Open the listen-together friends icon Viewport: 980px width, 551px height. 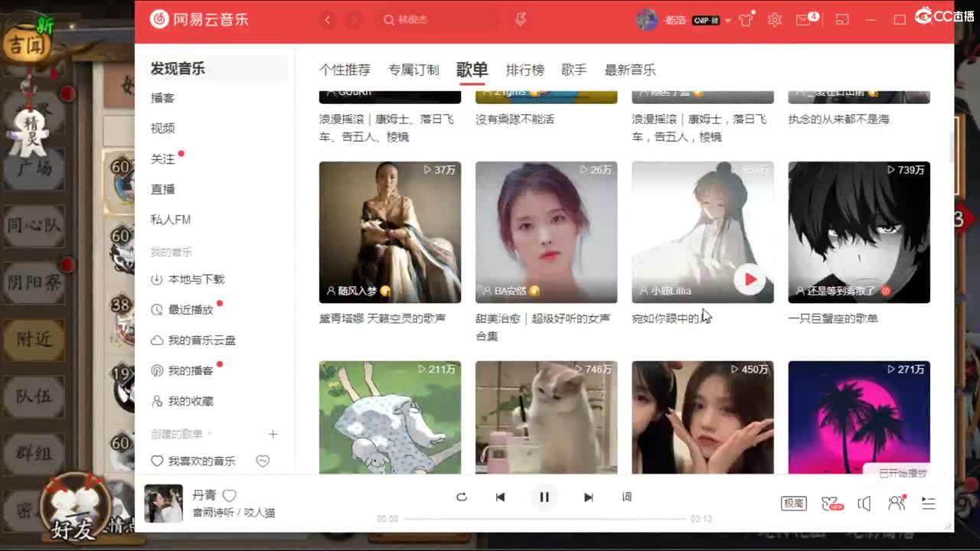[897, 502]
